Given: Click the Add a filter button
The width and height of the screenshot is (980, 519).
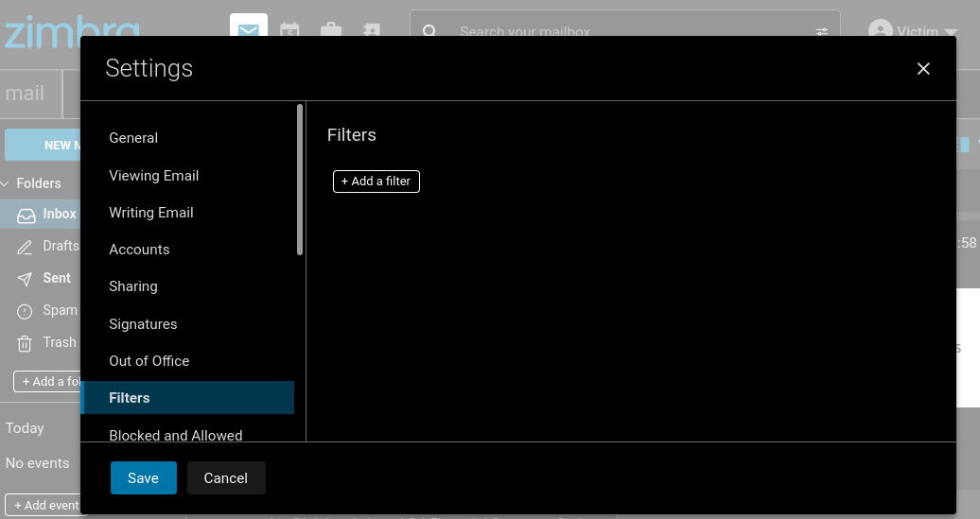Looking at the screenshot, I should 376,182.
